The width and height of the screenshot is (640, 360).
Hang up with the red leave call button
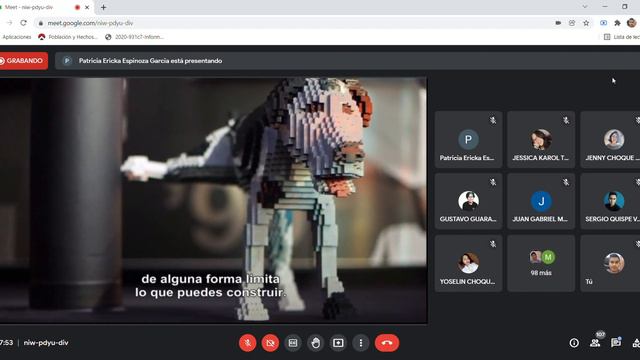click(387, 343)
